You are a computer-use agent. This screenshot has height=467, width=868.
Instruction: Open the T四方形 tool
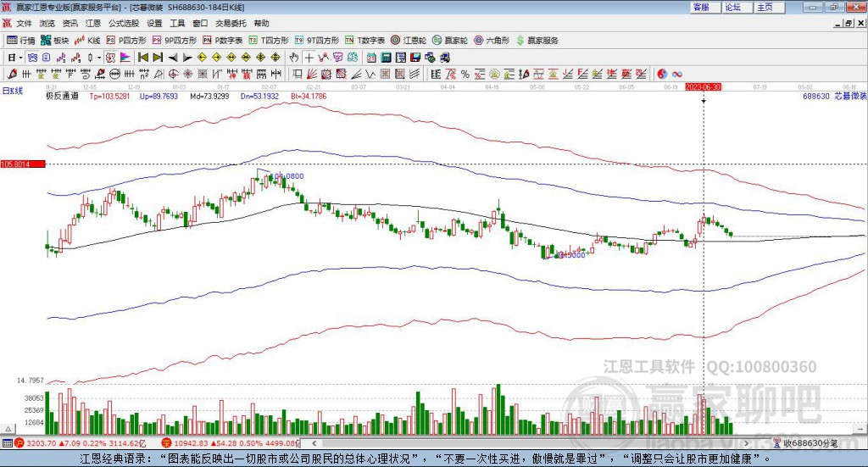tap(269, 41)
